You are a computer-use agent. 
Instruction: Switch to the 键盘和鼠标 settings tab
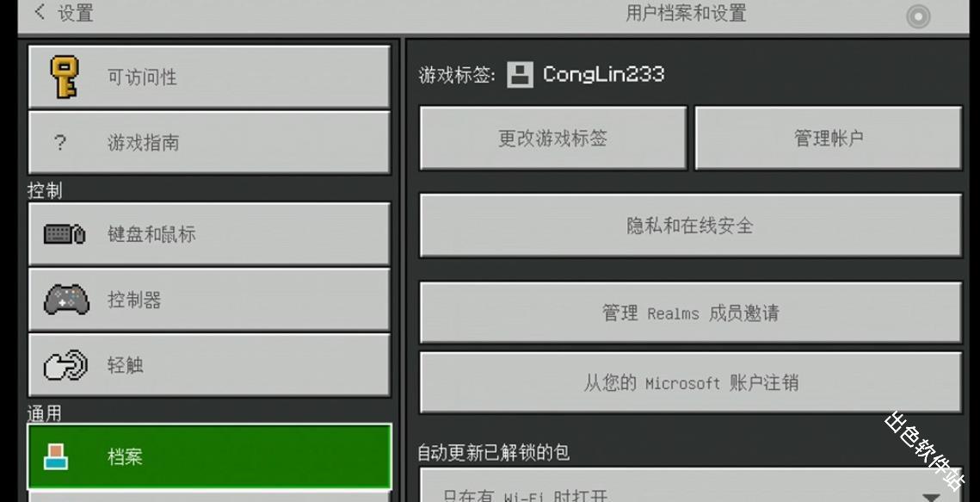coord(208,232)
